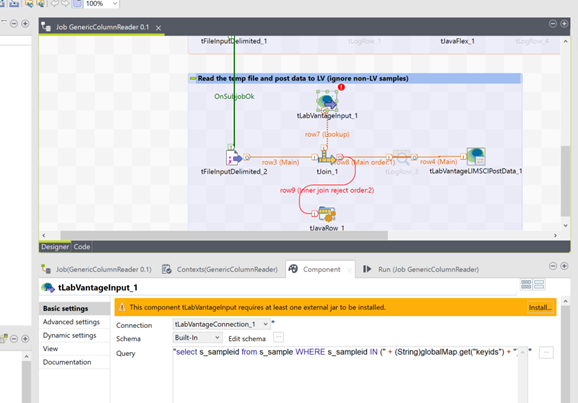
Task: Click the canvas vertical scrollbar up arrow
Action: coord(565,42)
